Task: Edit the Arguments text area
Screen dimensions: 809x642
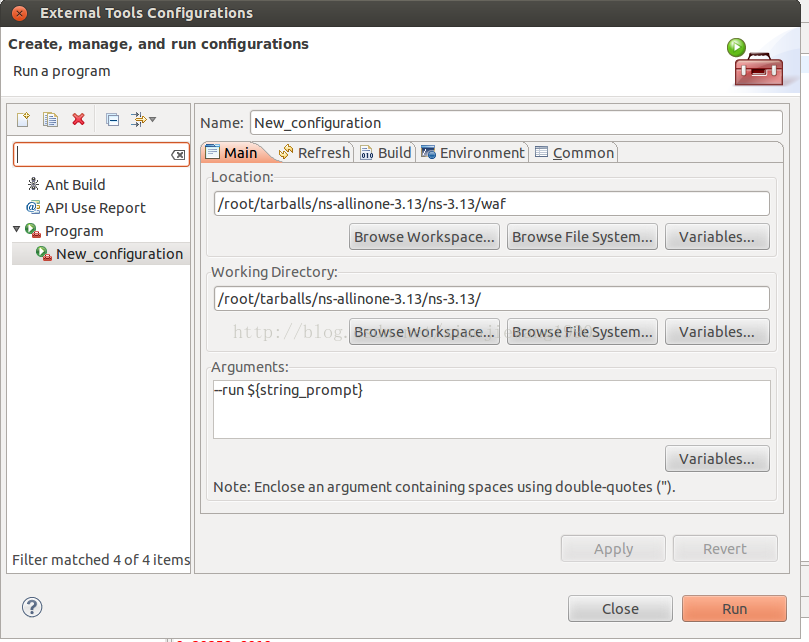Action: click(491, 409)
